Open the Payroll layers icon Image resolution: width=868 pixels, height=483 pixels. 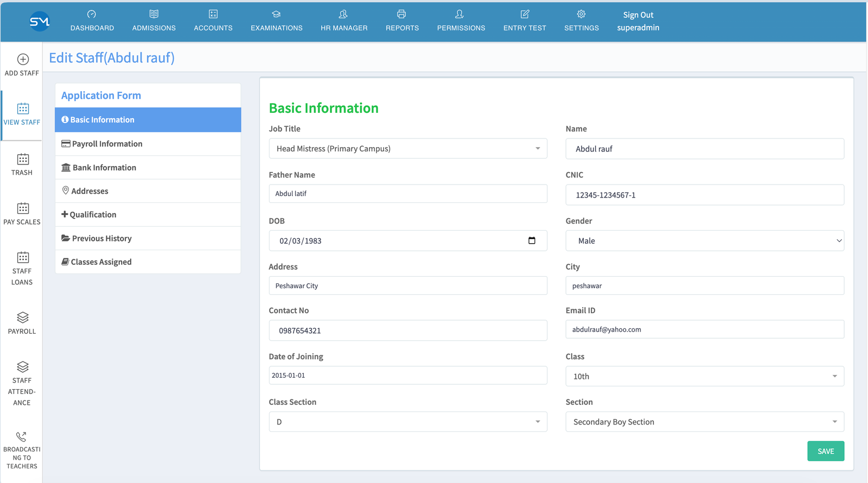(x=23, y=317)
